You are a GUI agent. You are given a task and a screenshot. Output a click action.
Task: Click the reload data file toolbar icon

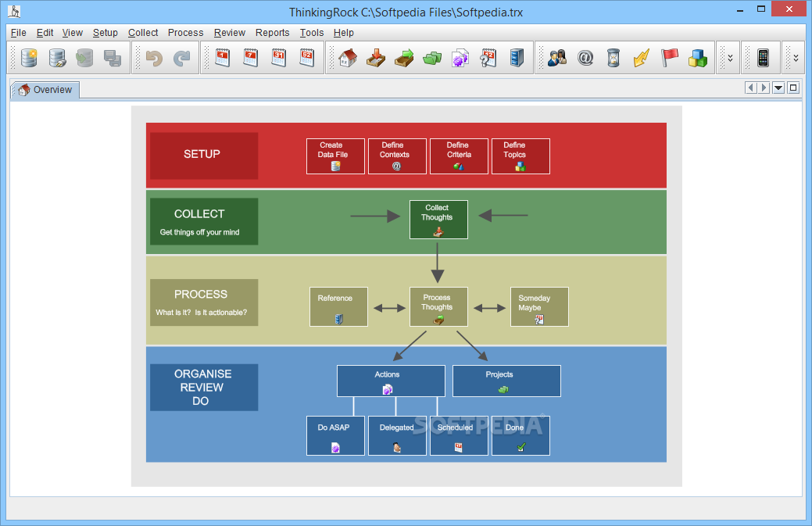coord(85,58)
